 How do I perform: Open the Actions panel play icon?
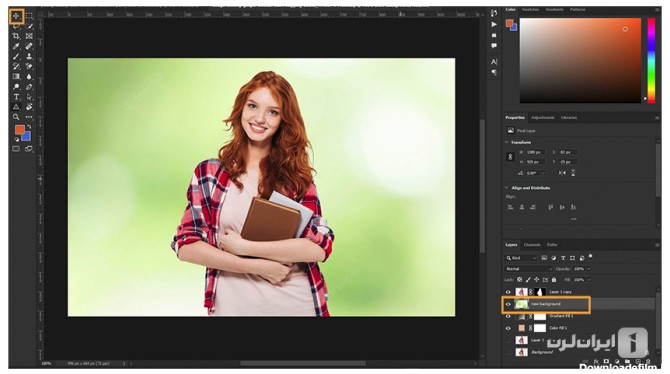[494, 24]
